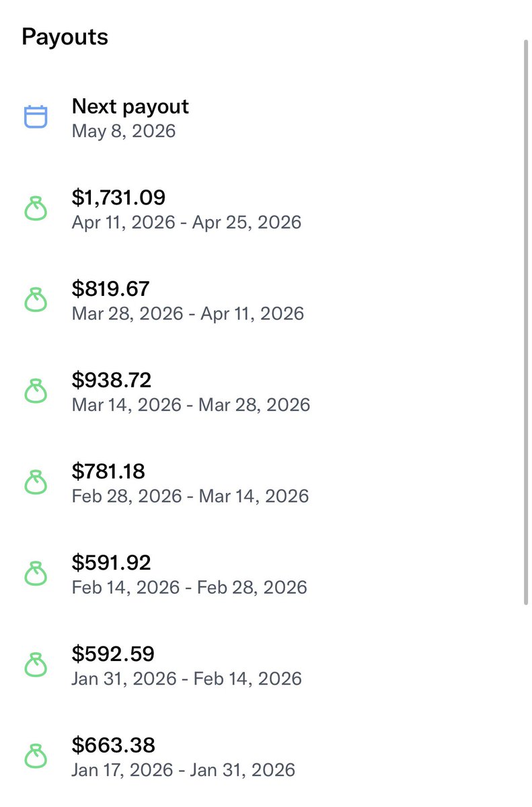Click the money bag icon next to $938.72

(x=36, y=392)
